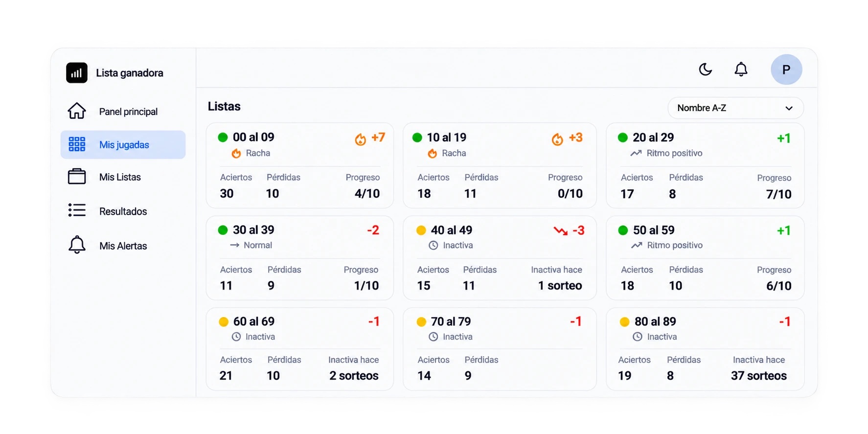Toggle dark mode with the moon icon
The image size is (868, 434).
coord(705,69)
